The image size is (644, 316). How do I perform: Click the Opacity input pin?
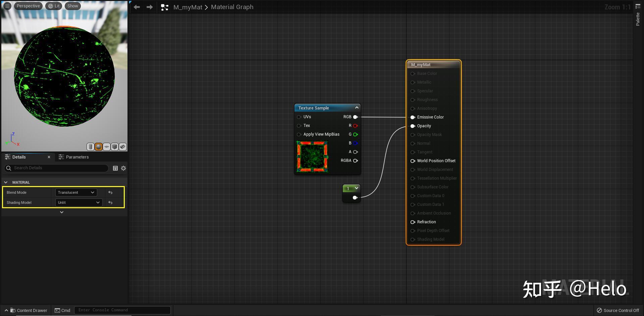click(413, 126)
